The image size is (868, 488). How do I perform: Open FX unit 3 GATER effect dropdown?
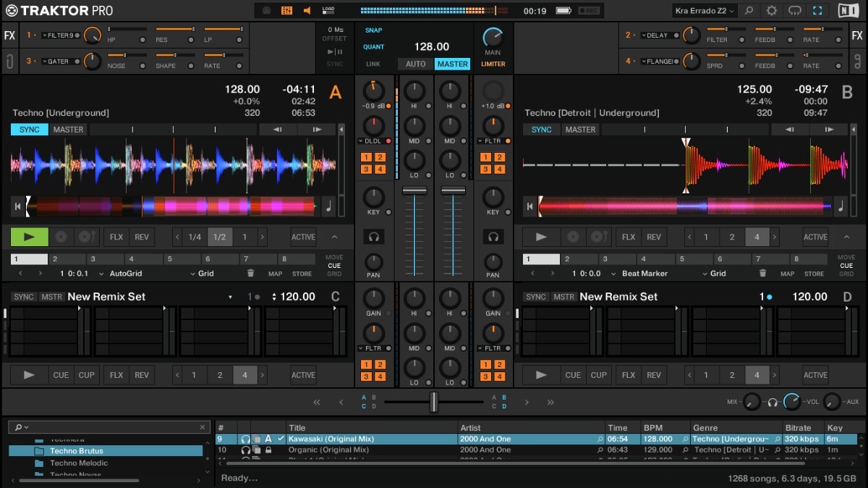(x=61, y=62)
